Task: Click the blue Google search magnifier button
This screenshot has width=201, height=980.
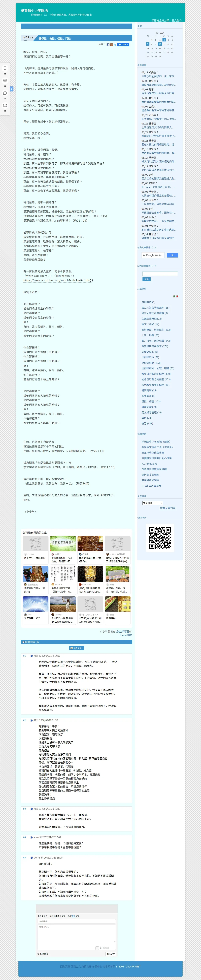Action: [172, 255]
